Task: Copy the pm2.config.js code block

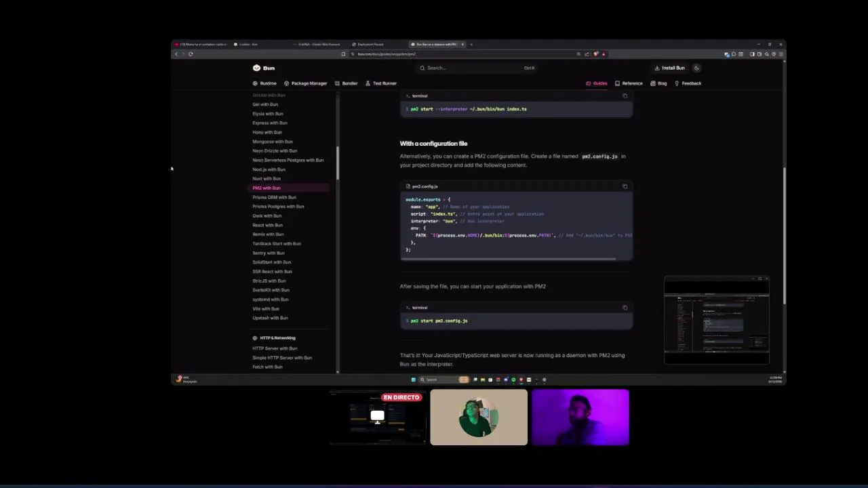Action: [625, 186]
